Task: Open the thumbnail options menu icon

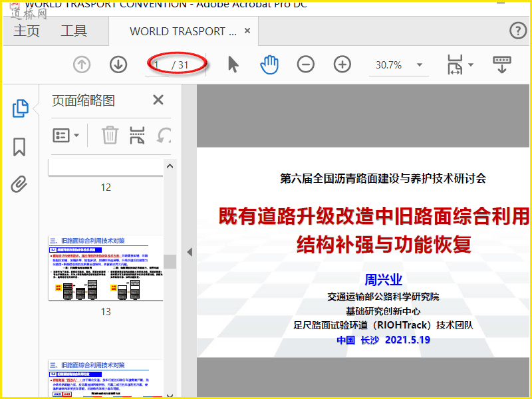Action: tap(66, 136)
